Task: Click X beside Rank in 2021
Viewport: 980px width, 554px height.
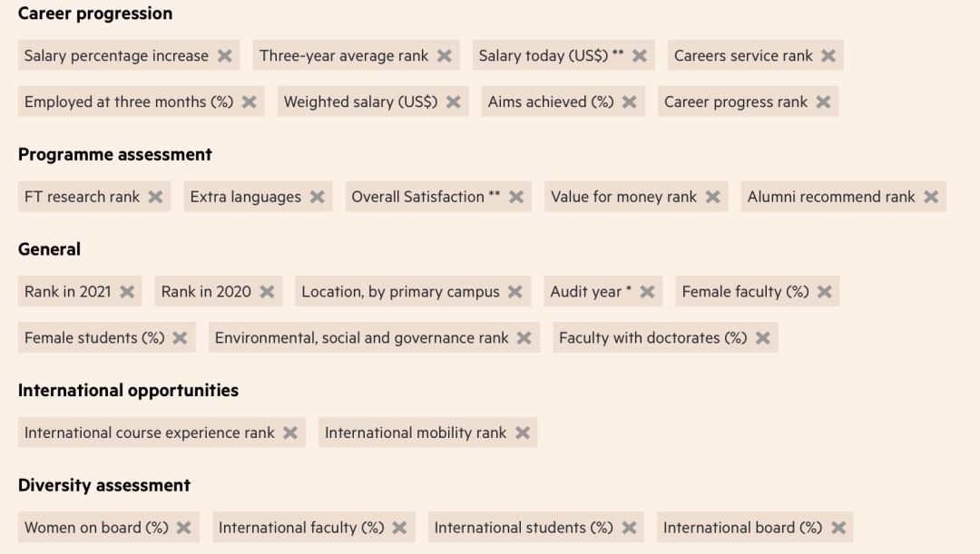Action: click(x=127, y=291)
